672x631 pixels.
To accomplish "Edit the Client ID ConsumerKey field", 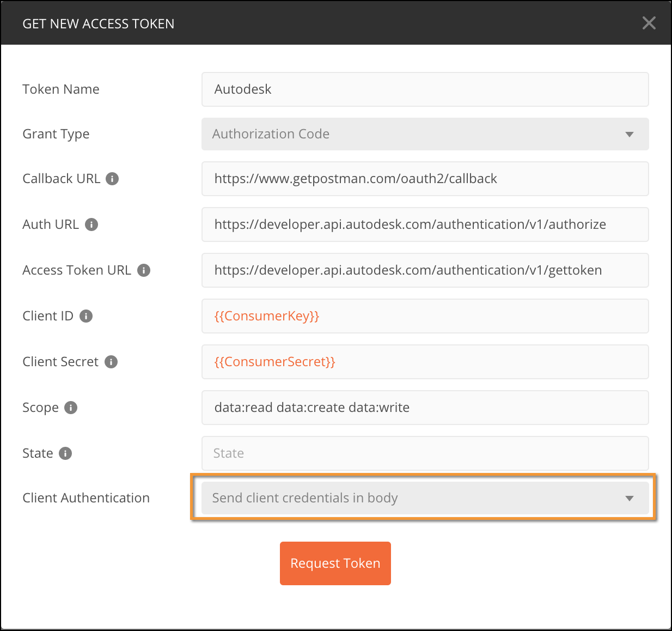I will pos(425,316).
